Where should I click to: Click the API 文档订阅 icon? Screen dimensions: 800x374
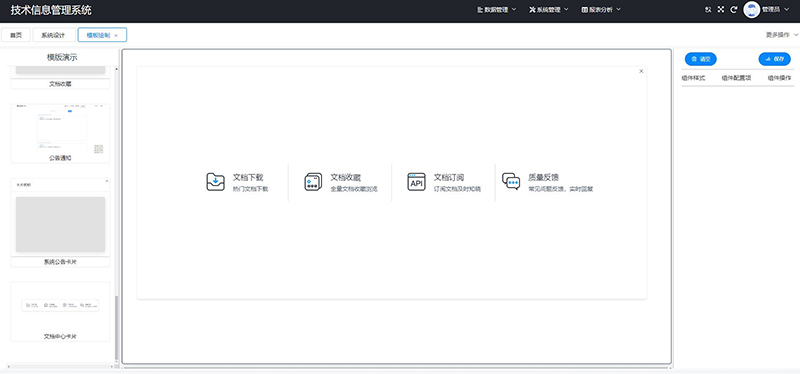(416, 182)
